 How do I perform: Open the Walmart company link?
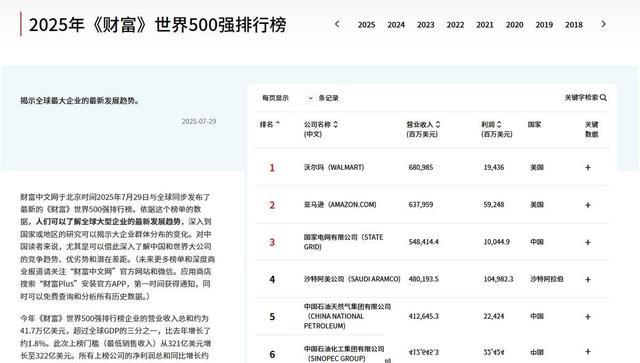(334, 167)
